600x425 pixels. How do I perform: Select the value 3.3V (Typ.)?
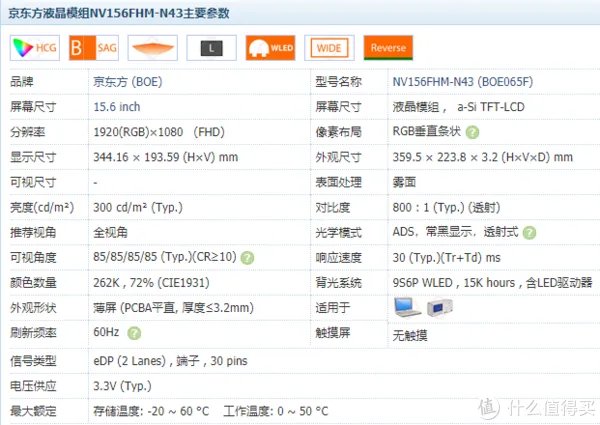(x=122, y=386)
